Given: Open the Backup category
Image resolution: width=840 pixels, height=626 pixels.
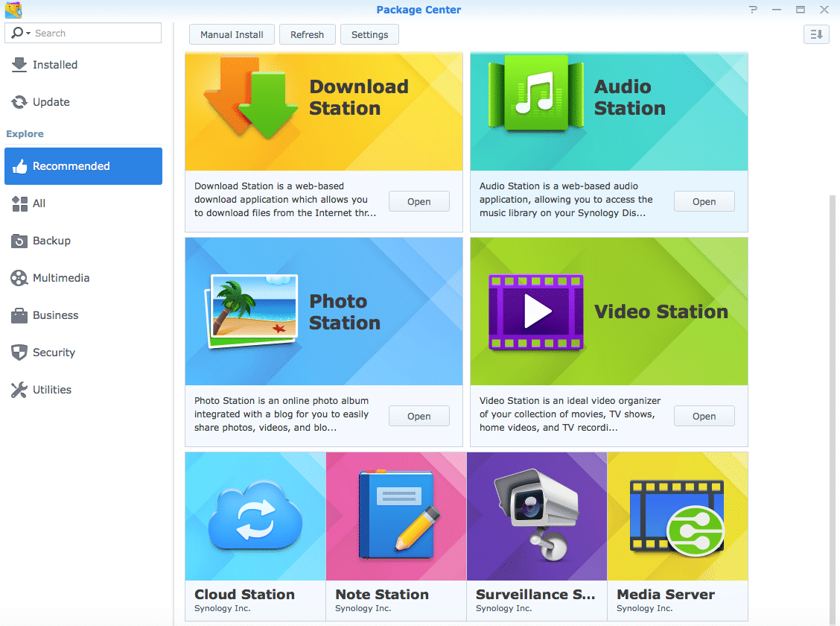Looking at the screenshot, I should tap(83, 241).
